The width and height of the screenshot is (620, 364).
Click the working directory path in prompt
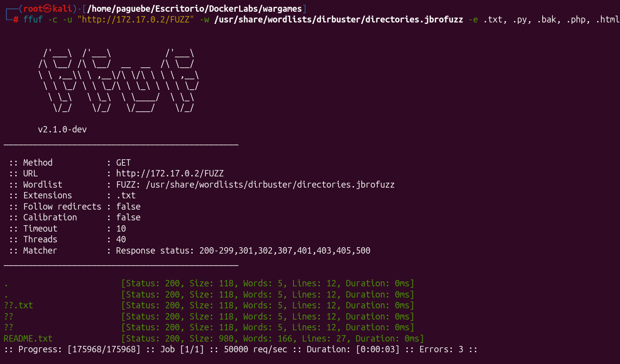tap(195, 8)
